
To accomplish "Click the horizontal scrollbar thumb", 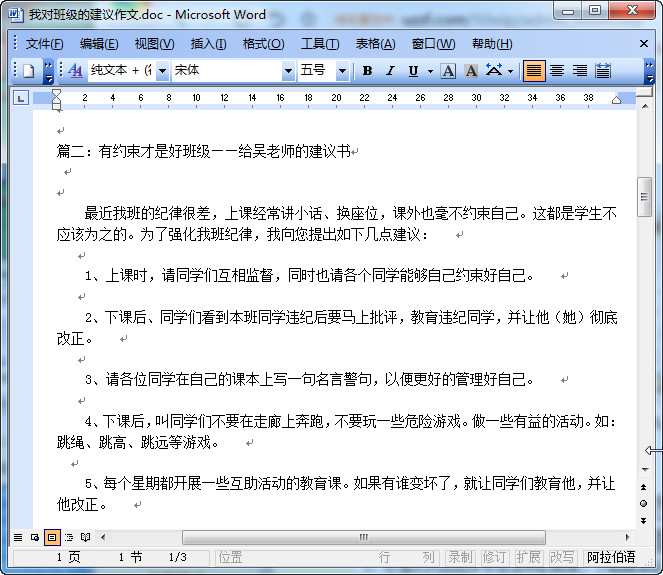I will click(x=364, y=537).
